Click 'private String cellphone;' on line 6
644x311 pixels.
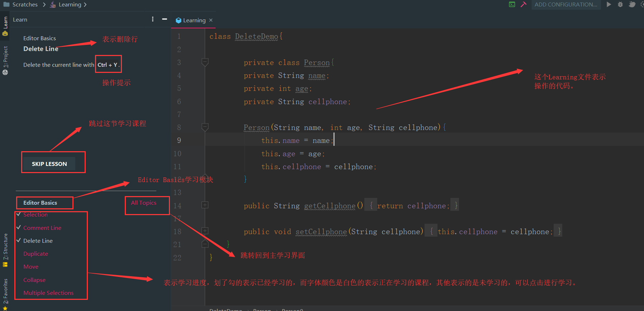[x=297, y=102]
